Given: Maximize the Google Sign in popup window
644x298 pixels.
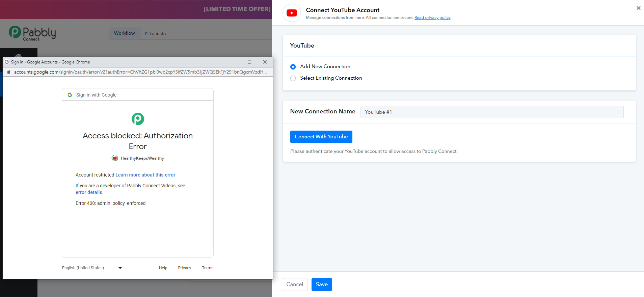Looking at the screenshot, I should point(249,62).
